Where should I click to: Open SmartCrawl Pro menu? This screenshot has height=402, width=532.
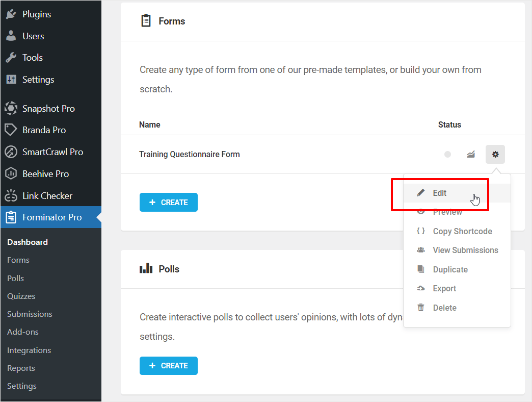tap(51, 152)
